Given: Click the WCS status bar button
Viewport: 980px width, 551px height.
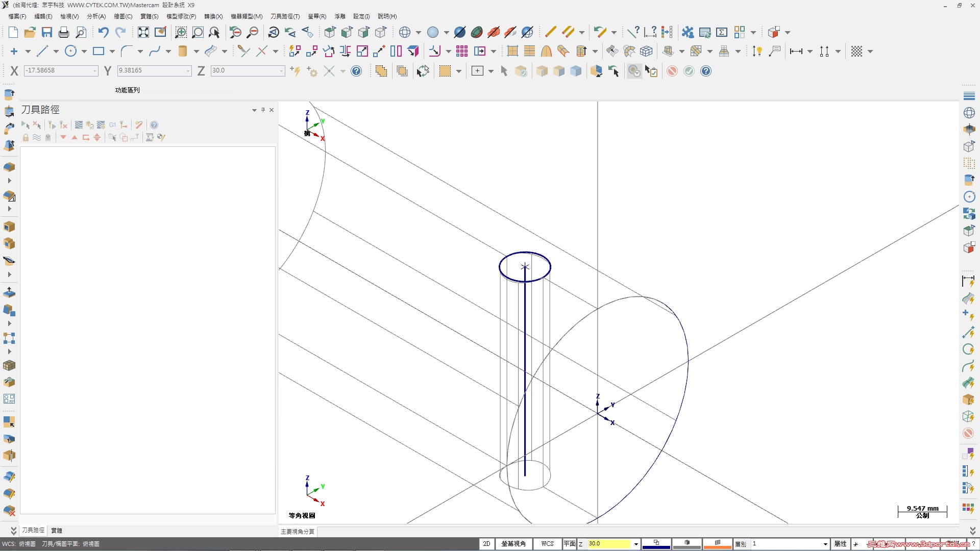Looking at the screenshot, I should (x=548, y=544).
